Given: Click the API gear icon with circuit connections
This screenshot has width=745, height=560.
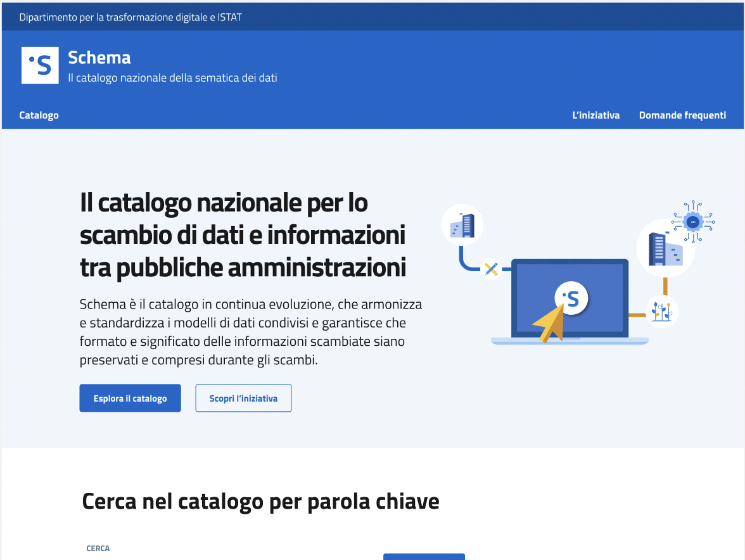Looking at the screenshot, I should (x=692, y=222).
